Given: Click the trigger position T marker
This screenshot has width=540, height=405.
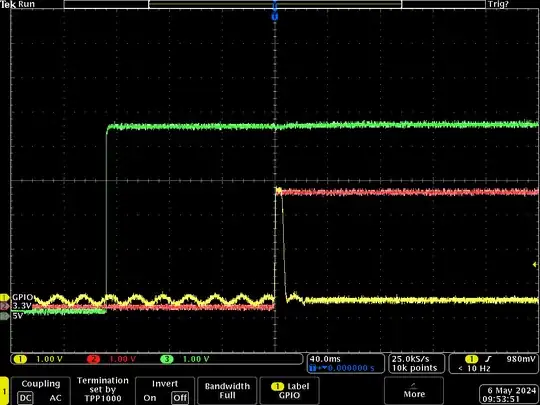Looking at the screenshot, I should pyautogui.click(x=274, y=17).
